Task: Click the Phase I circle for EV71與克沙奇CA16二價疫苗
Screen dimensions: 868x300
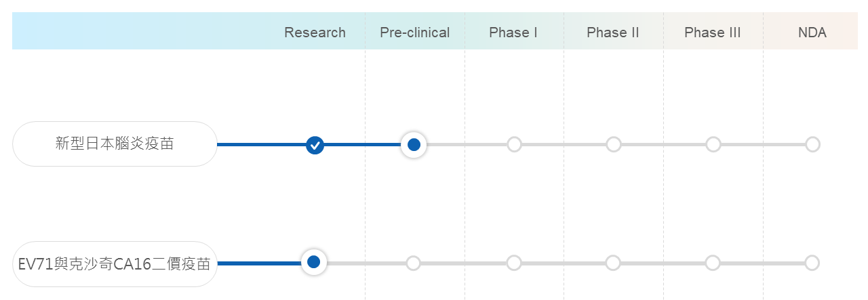Action: pyautogui.click(x=513, y=263)
